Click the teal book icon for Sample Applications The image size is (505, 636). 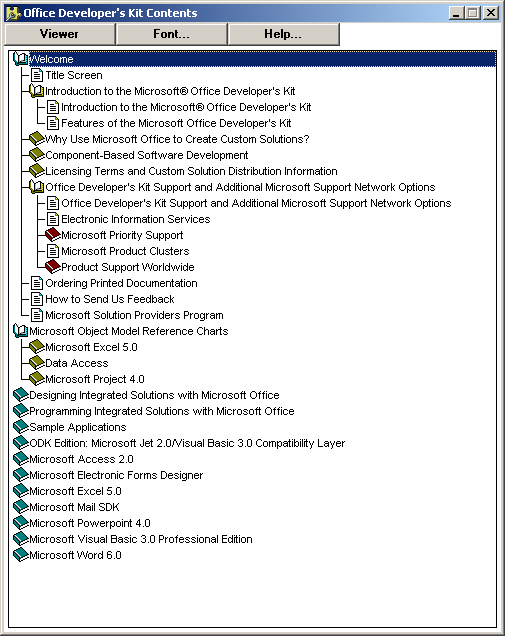pos(21,426)
